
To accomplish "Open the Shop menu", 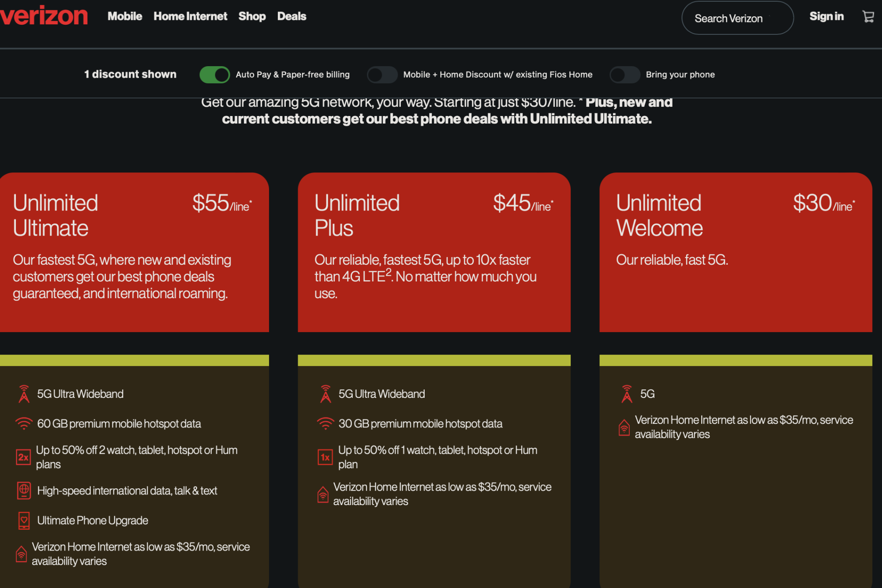I will tap(252, 16).
